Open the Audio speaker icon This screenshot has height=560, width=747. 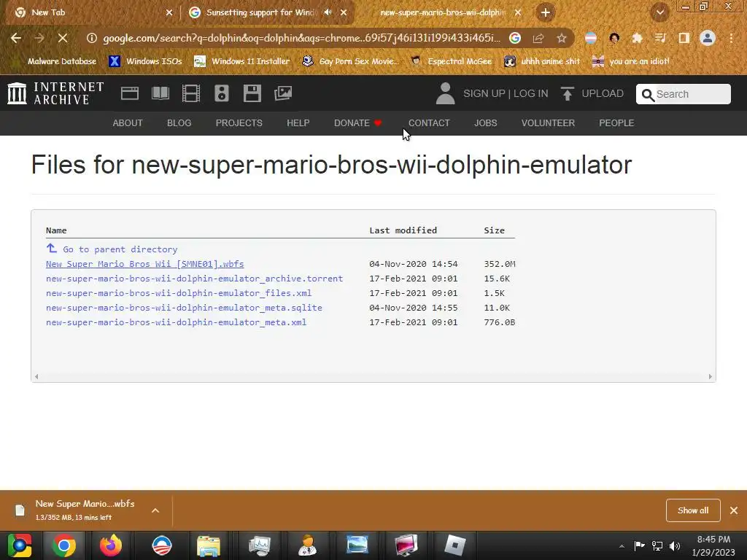coord(222,93)
